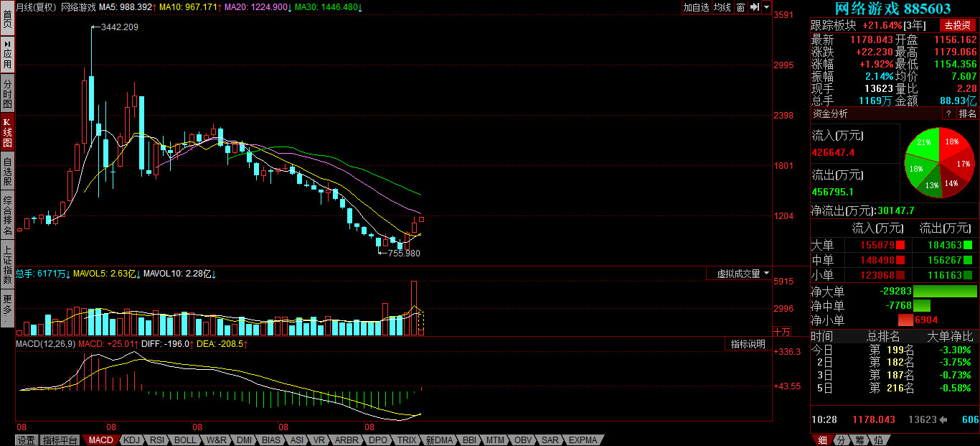The height and width of the screenshot is (446, 980).
Task: Switch to the KDJ indicator tab
Action: 131,440
